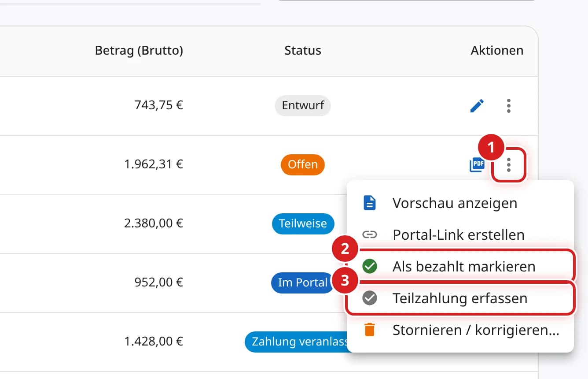The image size is (588, 379).
Task: Open the three-dot menu in the Entwurf row
Action: (509, 106)
